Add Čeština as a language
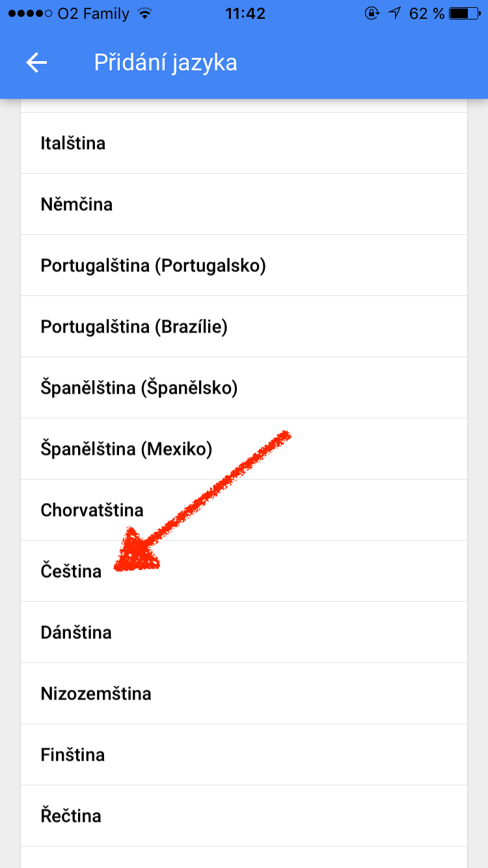This screenshot has height=868, width=488. click(x=71, y=571)
